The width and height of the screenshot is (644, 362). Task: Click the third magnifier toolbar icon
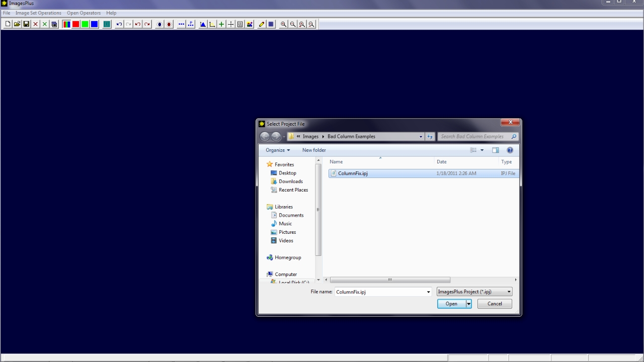click(x=302, y=24)
